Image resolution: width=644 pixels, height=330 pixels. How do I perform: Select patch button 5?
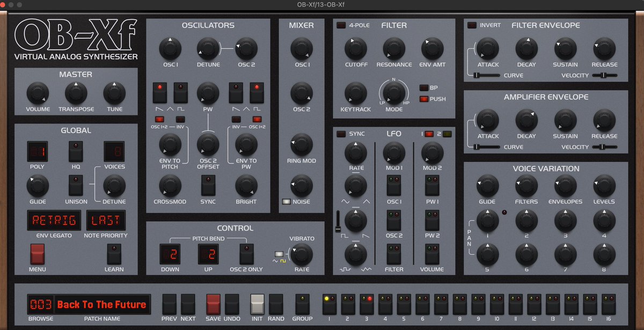[x=404, y=303]
